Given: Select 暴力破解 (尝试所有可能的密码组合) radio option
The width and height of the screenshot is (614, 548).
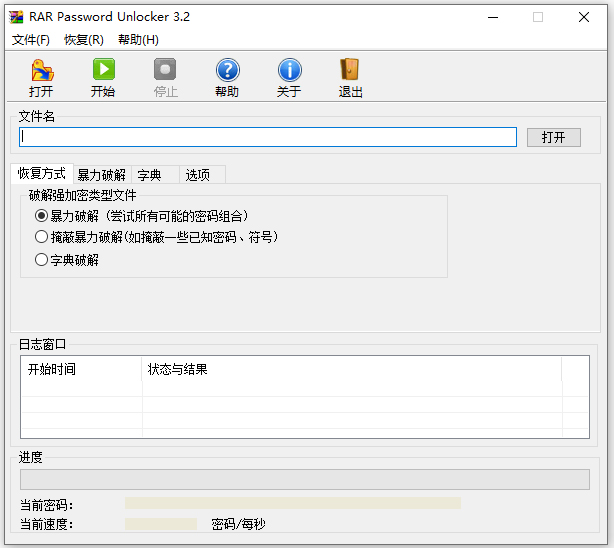Looking at the screenshot, I should pos(142,216).
